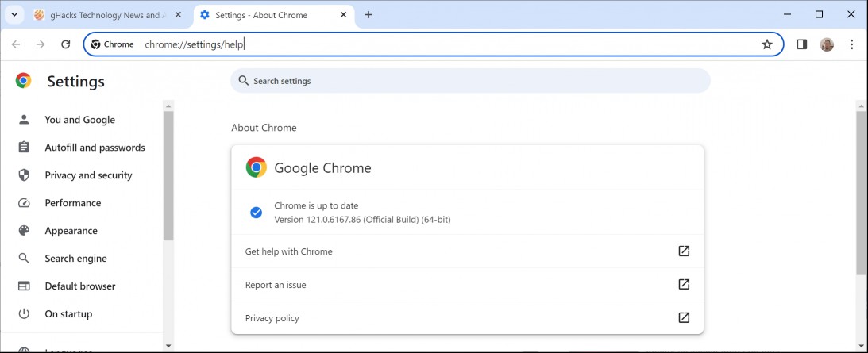This screenshot has height=353, width=868.
Task: Reload the page
Action: (x=65, y=44)
